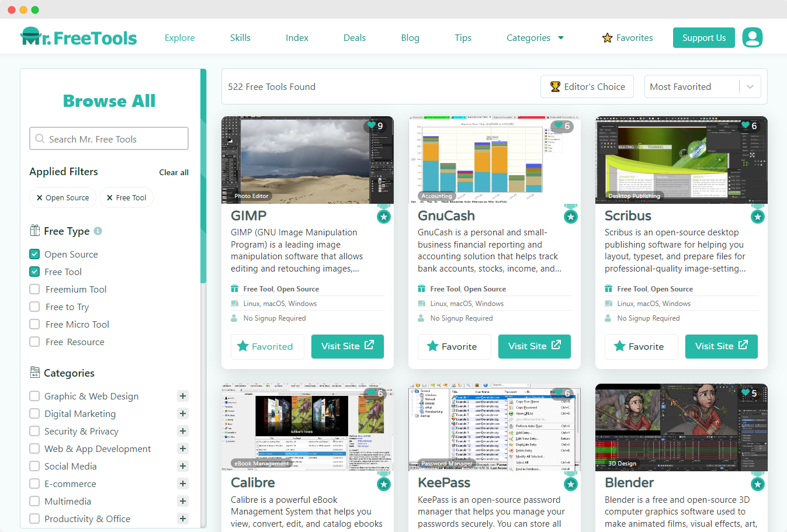Favorite the Scribus tool

point(642,346)
